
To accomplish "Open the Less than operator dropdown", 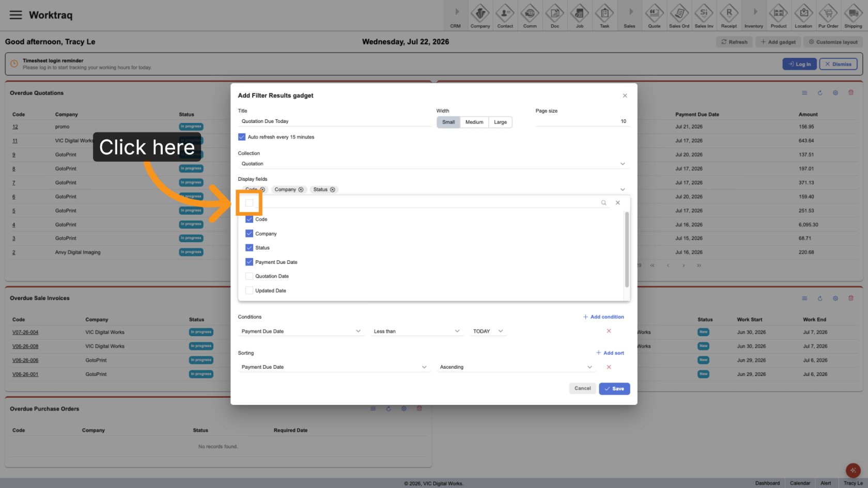I will [x=416, y=331].
